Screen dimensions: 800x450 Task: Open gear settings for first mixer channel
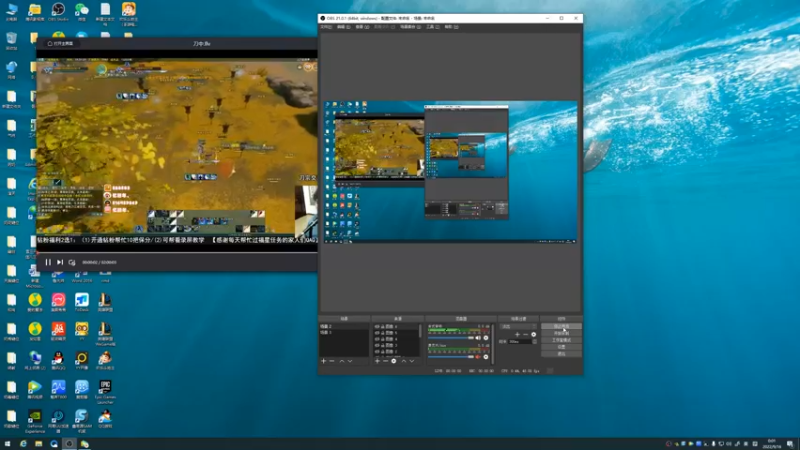(486, 338)
